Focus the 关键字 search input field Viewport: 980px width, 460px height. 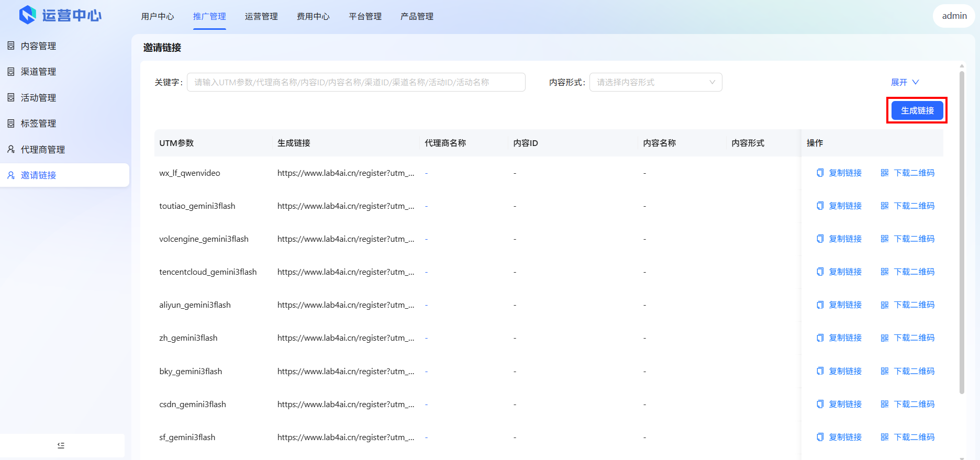tap(356, 82)
